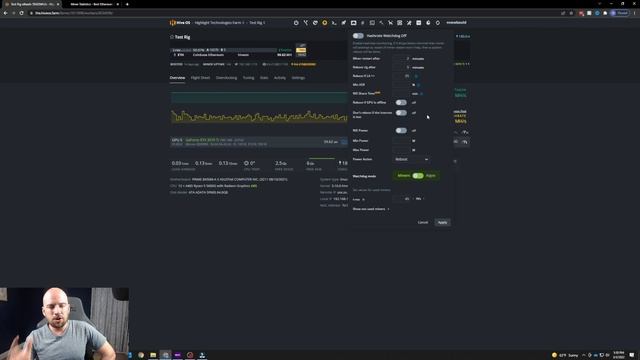640x360 pixels.
Task: Open Chrome from the taskbar
Action: click(x=141, y=355)
